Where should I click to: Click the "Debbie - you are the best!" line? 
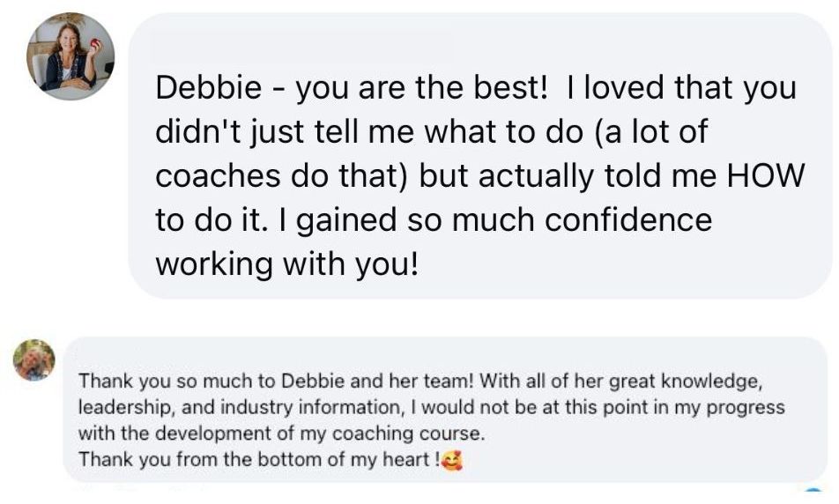(355, 88)
